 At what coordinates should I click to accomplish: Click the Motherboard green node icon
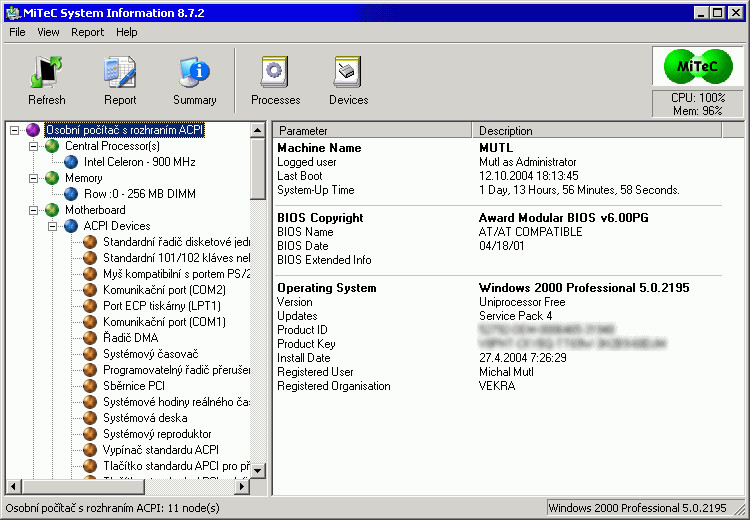coord(52,210)
